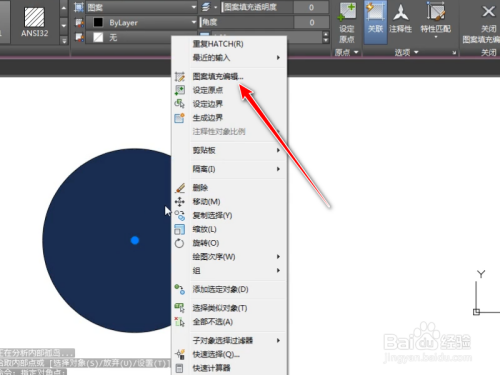Screen dimensions: 500x375
Task: Click the hatch type icon beside dropdown
Action: [x=79, y=7]
